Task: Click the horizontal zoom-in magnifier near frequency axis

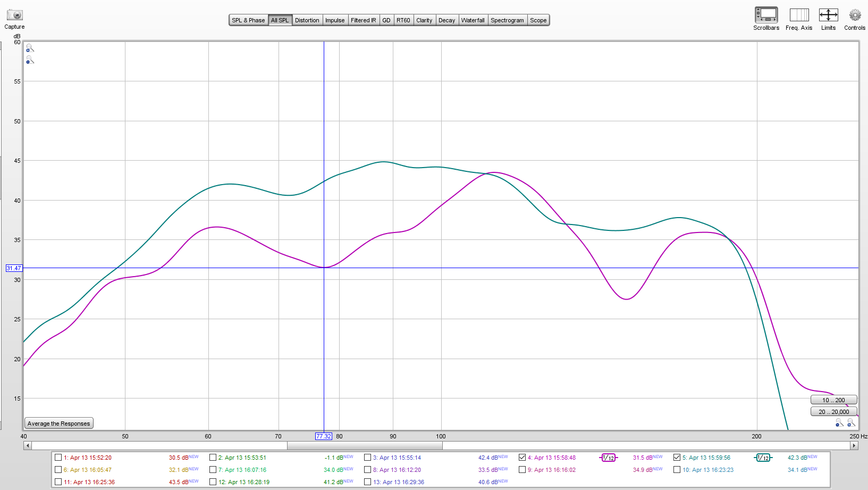Action: 851,422
